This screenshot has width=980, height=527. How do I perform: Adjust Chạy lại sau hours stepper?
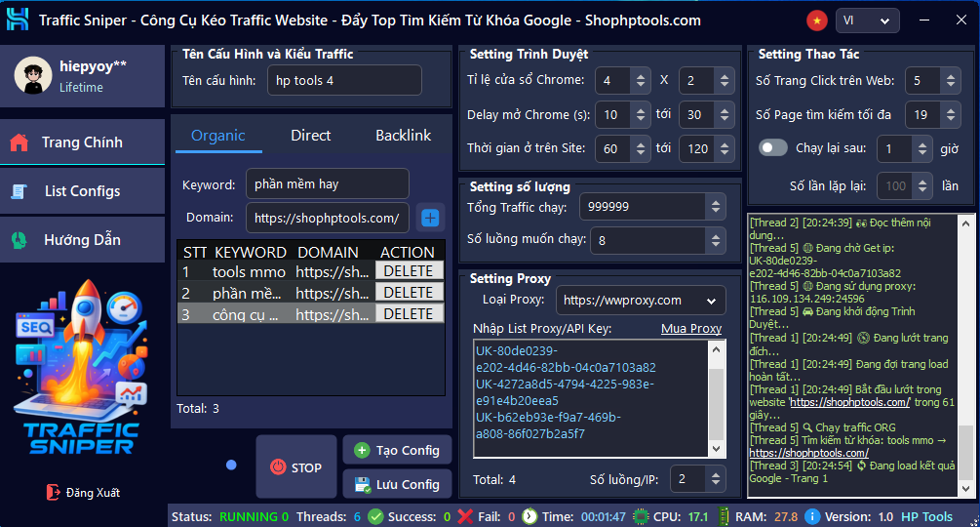pos(921,148)
